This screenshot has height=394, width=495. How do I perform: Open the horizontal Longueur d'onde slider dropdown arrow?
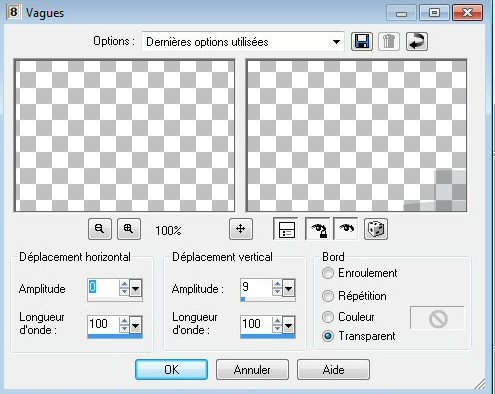(x=135, y=325)
